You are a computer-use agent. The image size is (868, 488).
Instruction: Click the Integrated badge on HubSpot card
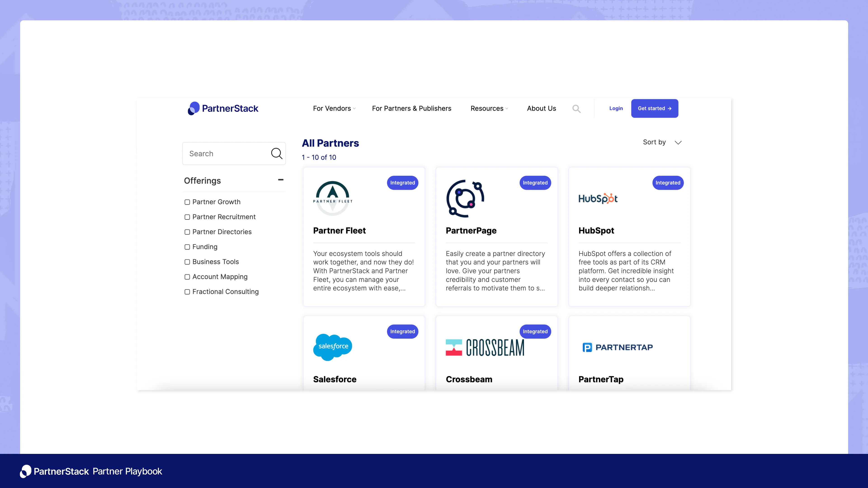point(668,183)
